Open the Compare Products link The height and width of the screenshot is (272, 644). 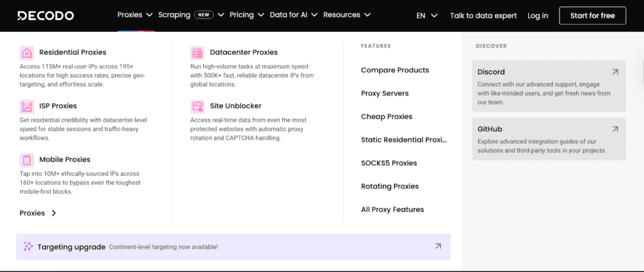click(395, 70)
